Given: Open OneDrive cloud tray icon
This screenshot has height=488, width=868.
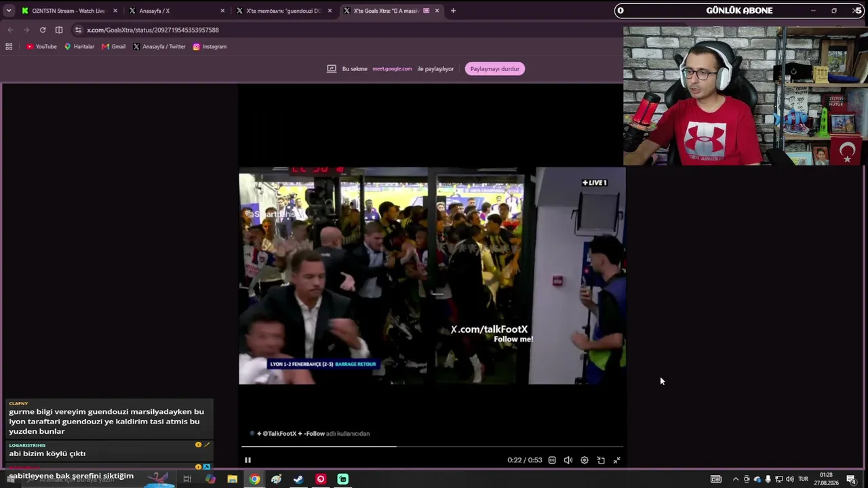Looking at the screenshot, I should click(x=757, y=479).
